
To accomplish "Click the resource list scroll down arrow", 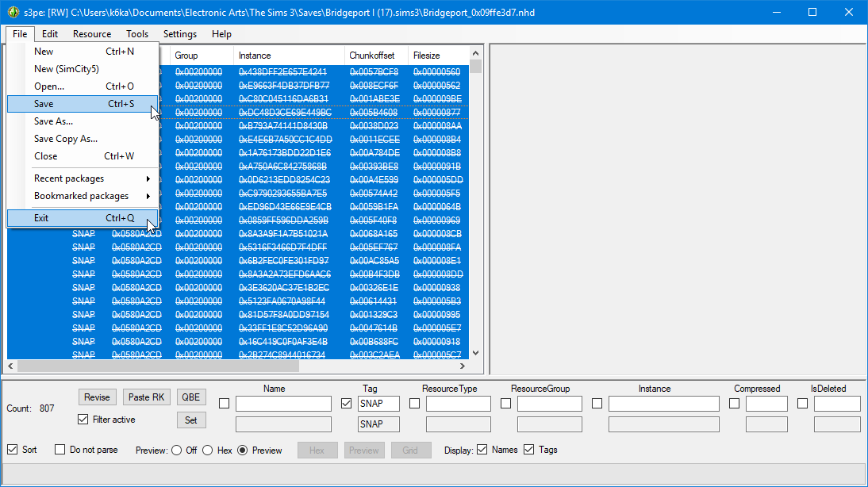I will coord(475,353).
